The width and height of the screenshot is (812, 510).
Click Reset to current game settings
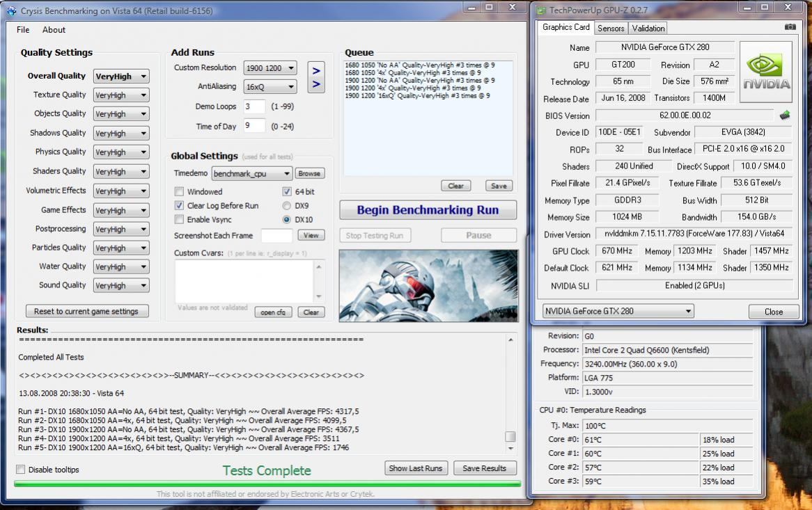pos(86,311)
